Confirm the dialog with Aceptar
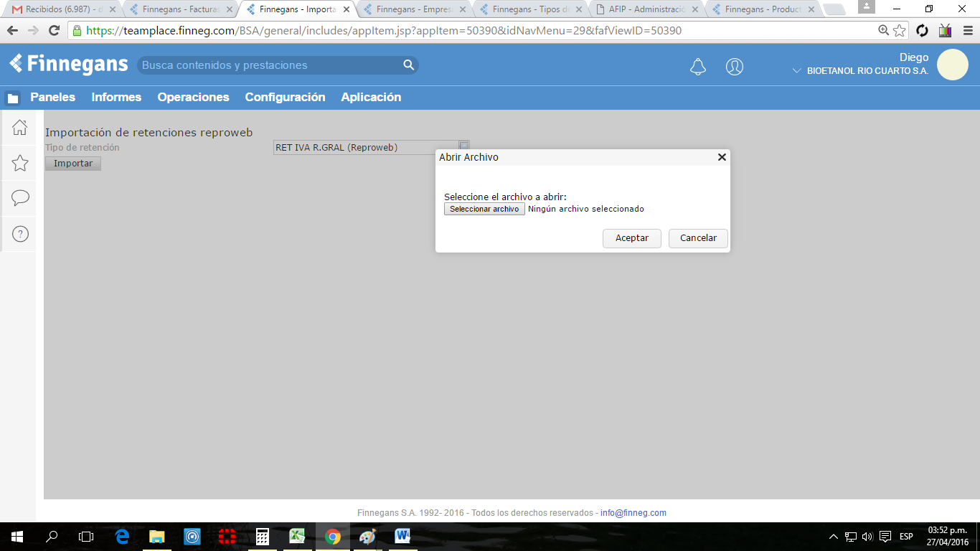Image resolution: width=980 pixels, height=551 pixels. (x=632, y=238)
